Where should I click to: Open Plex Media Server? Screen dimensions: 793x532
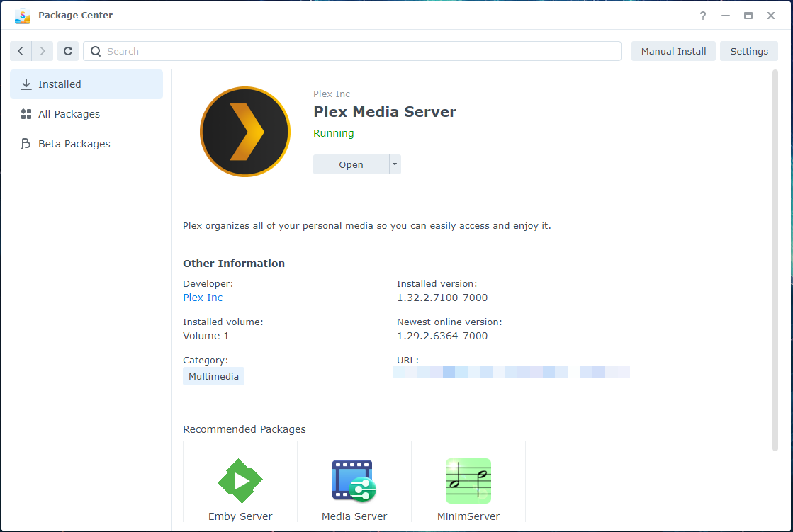click(x=351, y=164)
